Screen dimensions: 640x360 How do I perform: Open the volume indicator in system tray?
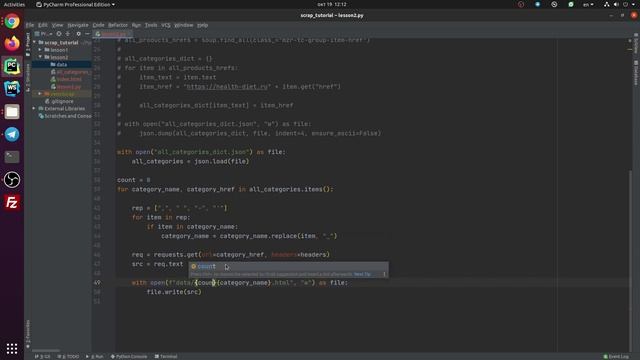click(616, 4)
